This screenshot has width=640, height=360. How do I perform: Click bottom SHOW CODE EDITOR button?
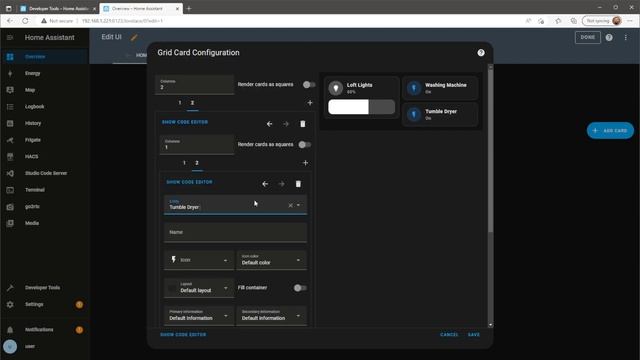183,335
